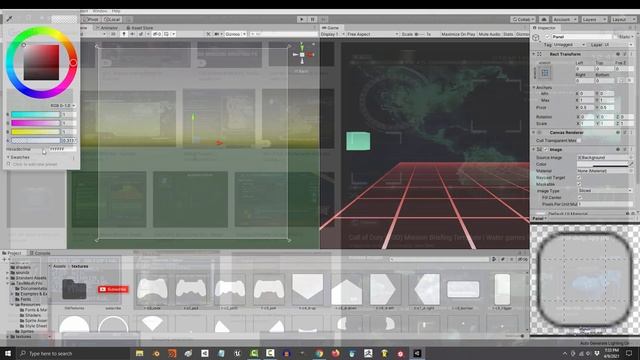Image resolution: width=640 pixels, height=360 pixels.
Task: Click the Canvas Renderer help icon
Action: [618, 132]
